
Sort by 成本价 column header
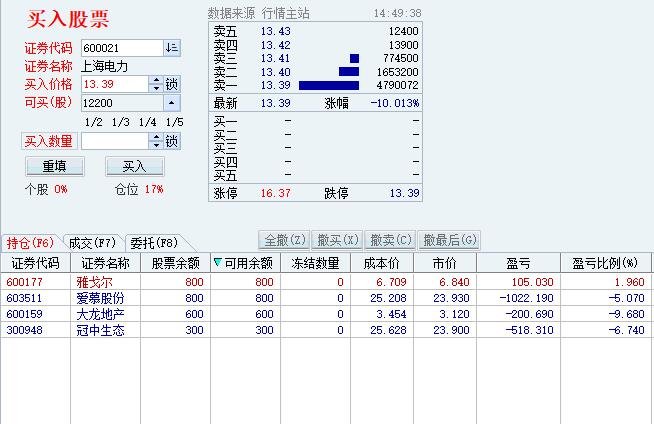[x=382, y=263]
